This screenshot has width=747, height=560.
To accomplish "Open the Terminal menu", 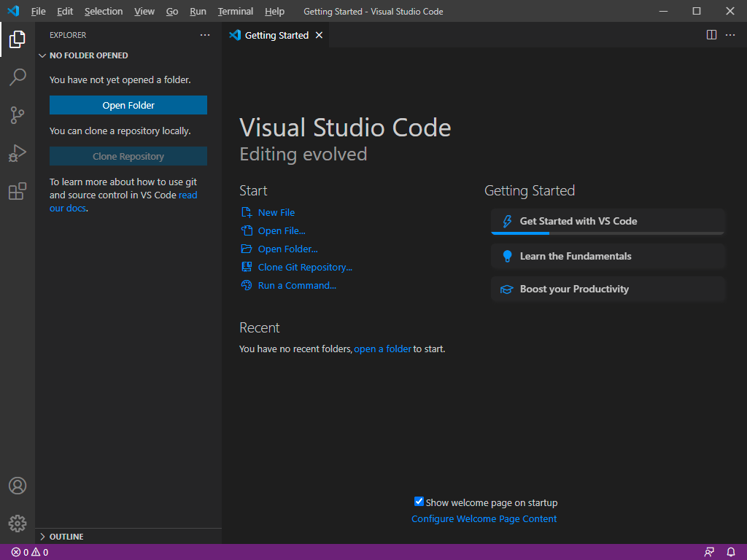I will [236, 12].
